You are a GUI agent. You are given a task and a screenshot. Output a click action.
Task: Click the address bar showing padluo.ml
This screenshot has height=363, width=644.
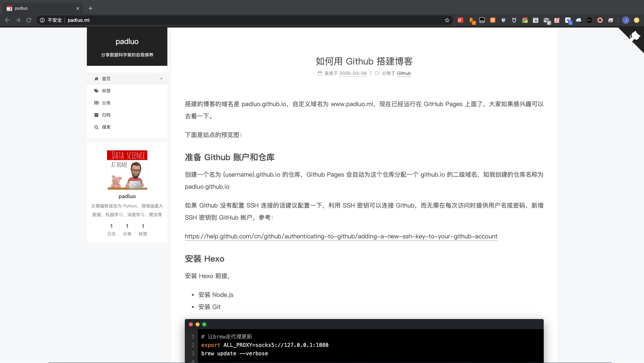235,20
